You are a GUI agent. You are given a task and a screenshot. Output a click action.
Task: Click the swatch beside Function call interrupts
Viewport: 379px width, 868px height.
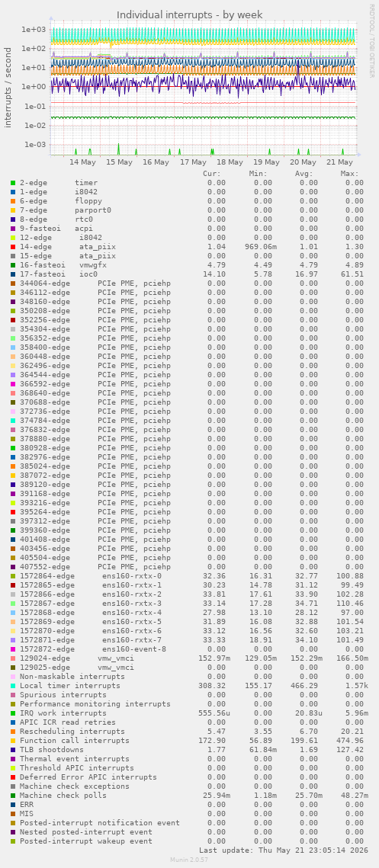(x=13, y=741)
